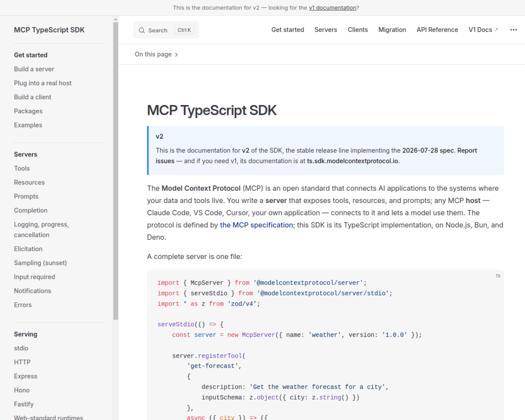The image size is (525, 420).
Task: Click the Get started sidebar heading
Action: click(x=31, y=55)
